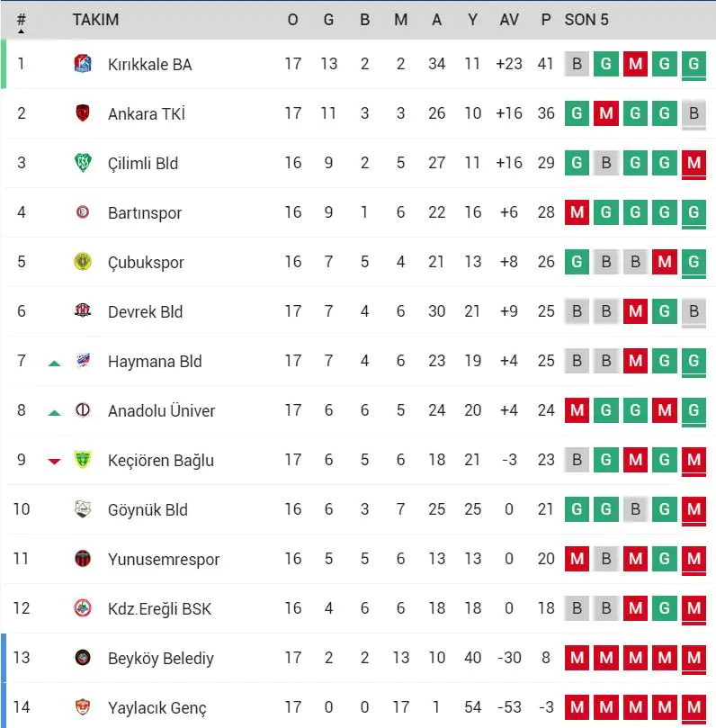Click the Kırıkkale BA club crest
Screen dimensions: 716x728
[82, 64]
